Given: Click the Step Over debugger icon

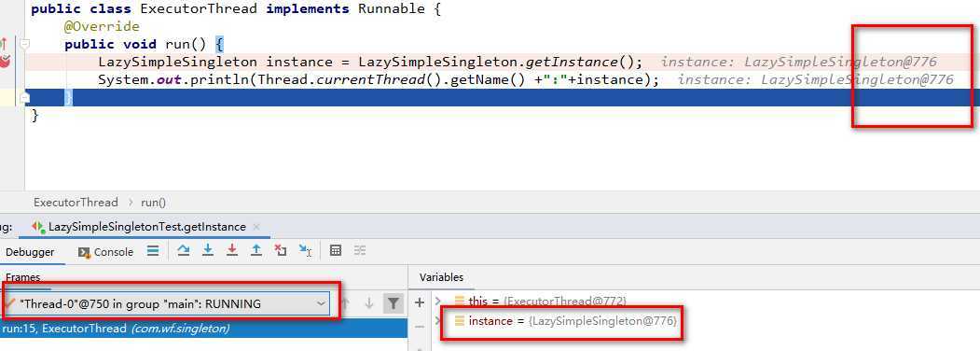Looking at the screenshot, I should [183, 251].
